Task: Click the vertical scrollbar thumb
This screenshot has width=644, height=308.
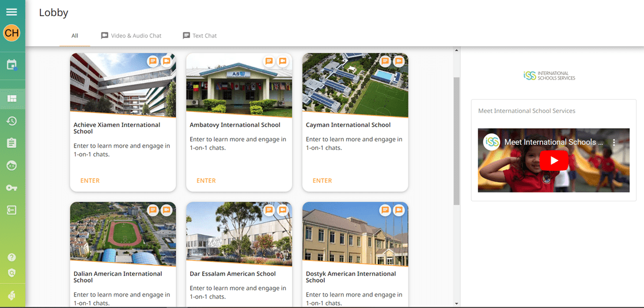Action: [456, 141]
